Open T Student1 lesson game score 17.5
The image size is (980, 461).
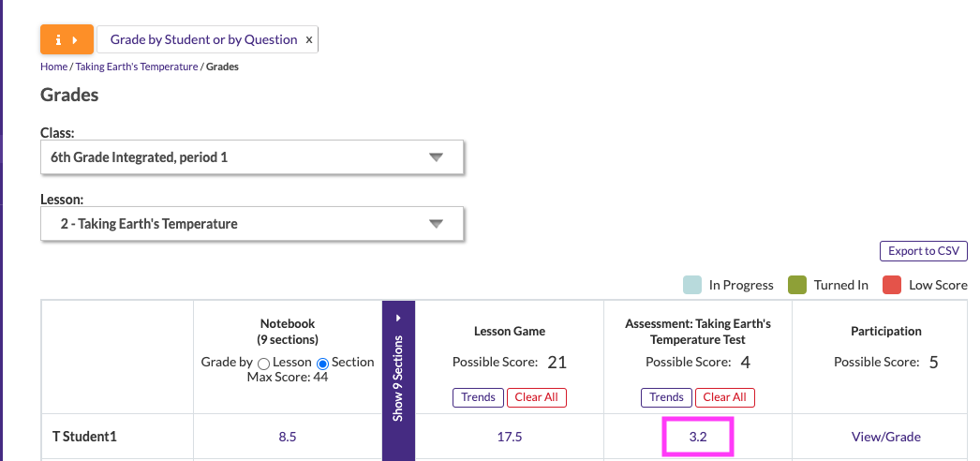510,437
